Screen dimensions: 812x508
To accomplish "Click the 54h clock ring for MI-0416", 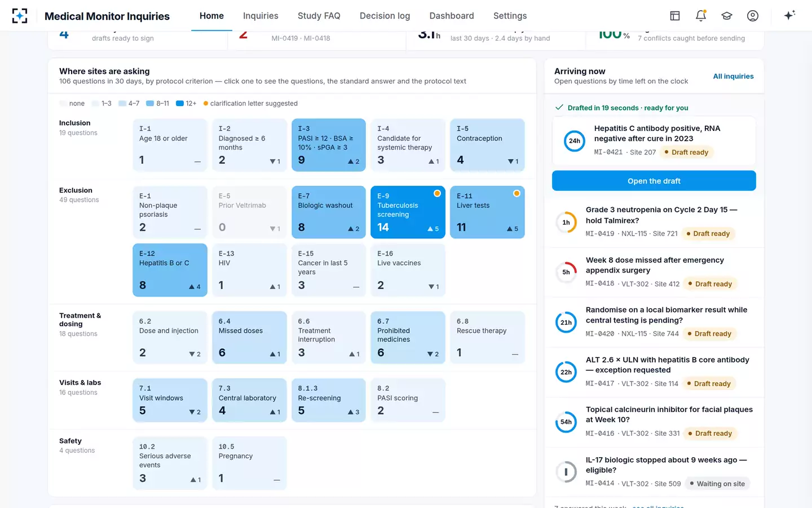I will click(x=566, y=422).
